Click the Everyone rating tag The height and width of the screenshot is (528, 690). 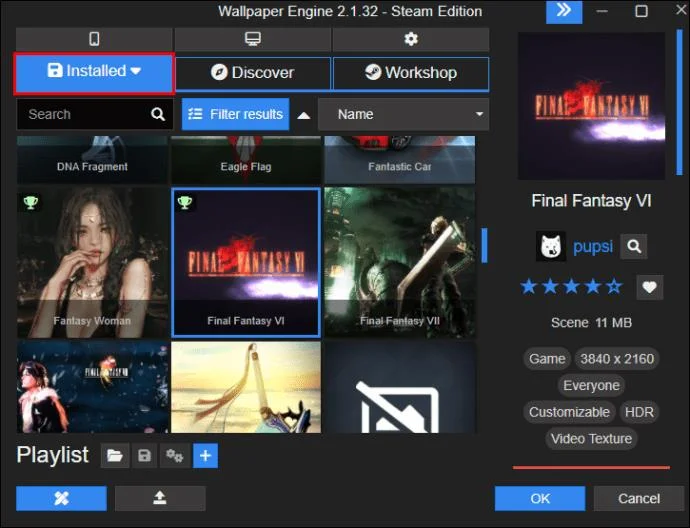(591, 386)
